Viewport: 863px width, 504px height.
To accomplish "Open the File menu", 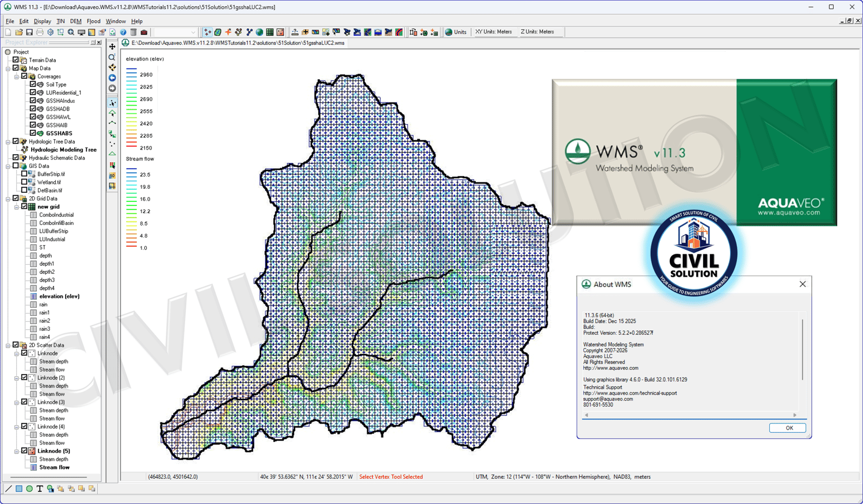I will 10,21.
